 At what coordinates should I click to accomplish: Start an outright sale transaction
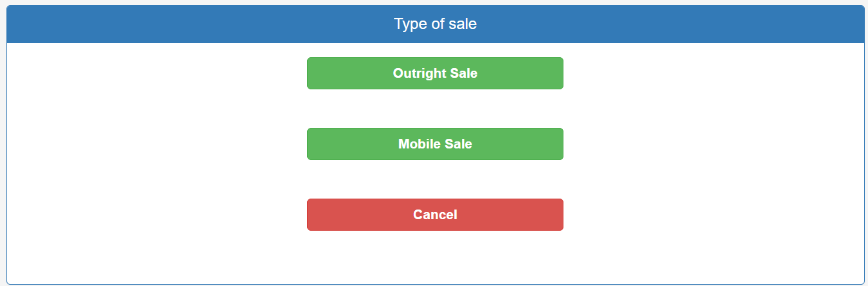[x=435, y=73]
